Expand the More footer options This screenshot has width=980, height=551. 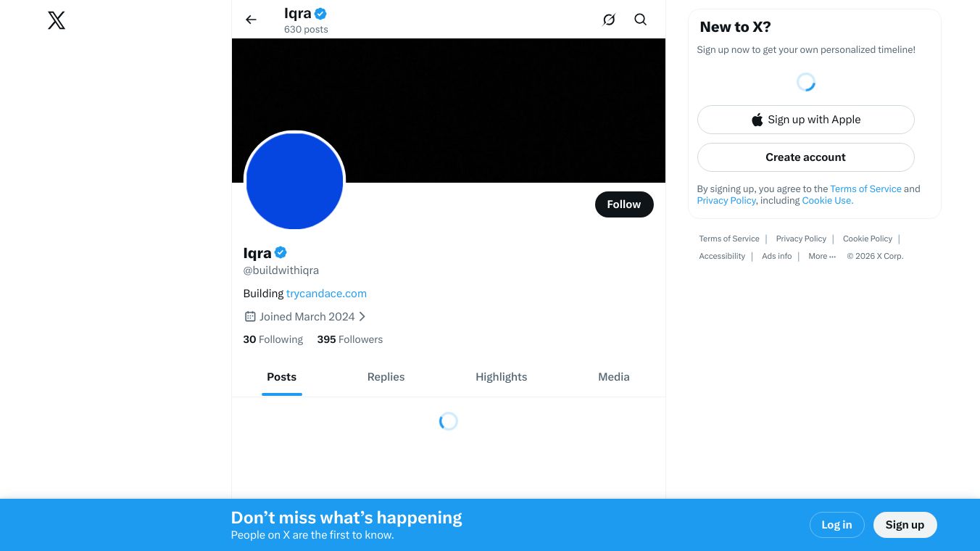click(821, 256)
